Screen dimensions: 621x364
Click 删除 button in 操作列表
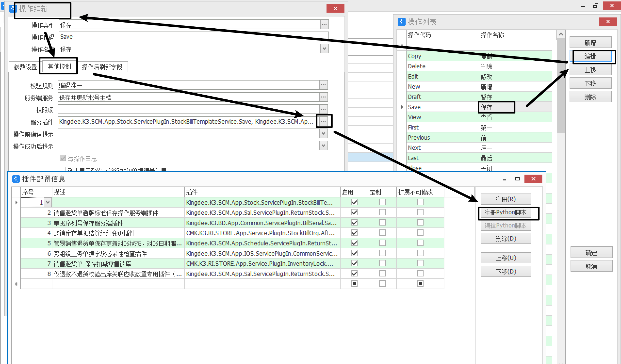point(590,97)
